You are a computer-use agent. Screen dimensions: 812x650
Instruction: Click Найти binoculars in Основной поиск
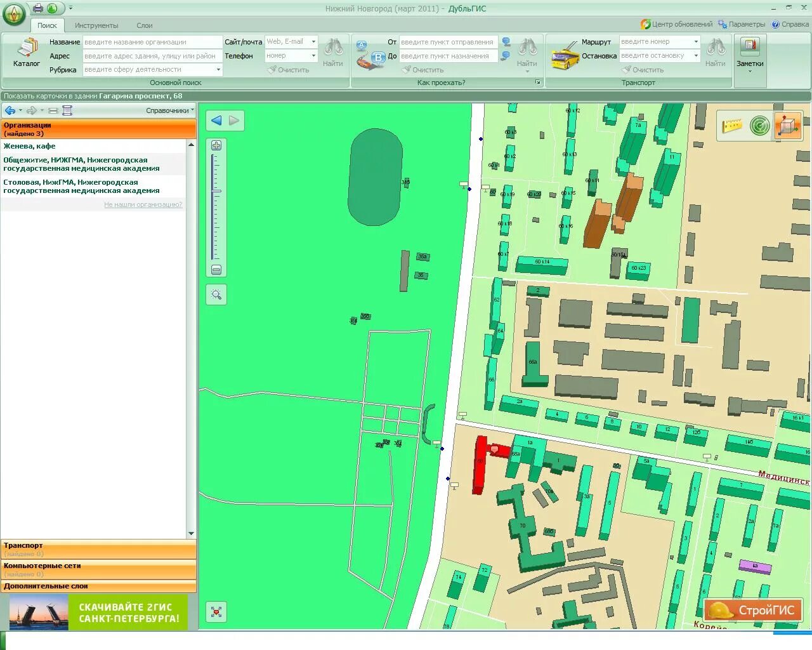pyautogui.click(x=333, y=52)
